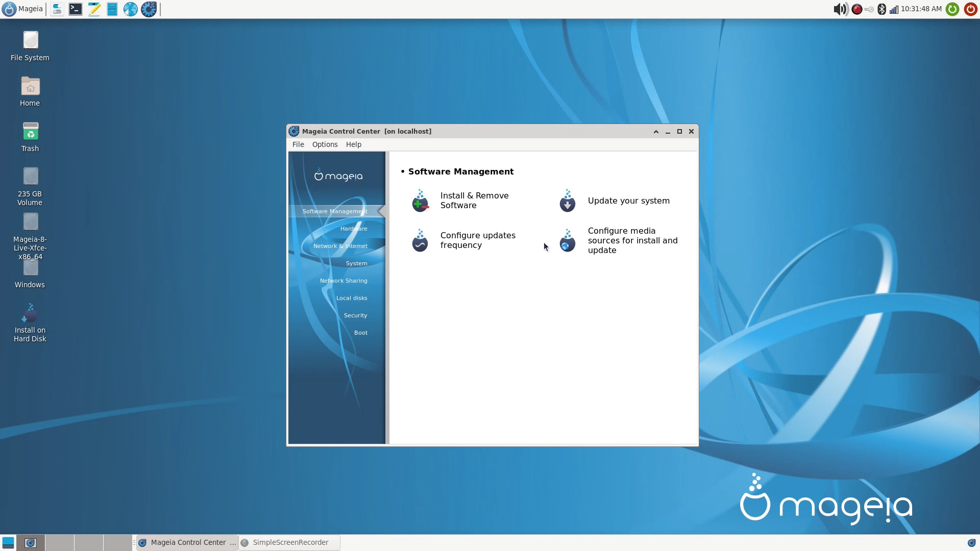980x551 pixels.
Task: Open the Help menu
Action: pos(353,144)
